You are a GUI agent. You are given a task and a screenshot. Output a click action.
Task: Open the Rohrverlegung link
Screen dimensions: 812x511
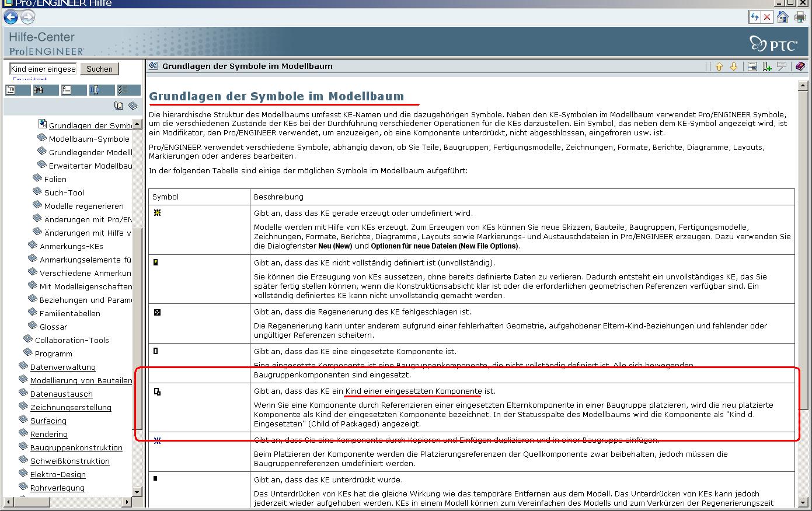[57, 488]
